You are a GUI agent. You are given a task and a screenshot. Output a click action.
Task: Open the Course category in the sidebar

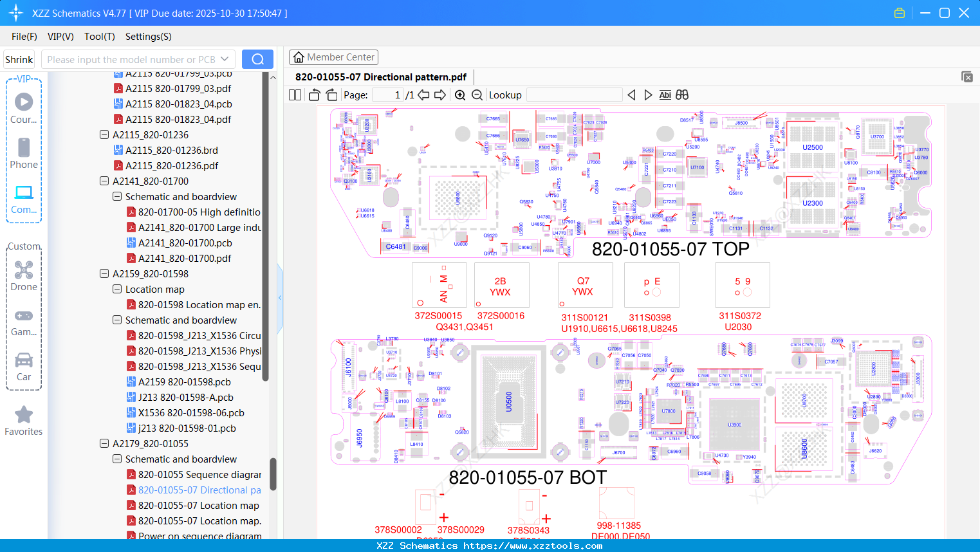coord(24,108)
